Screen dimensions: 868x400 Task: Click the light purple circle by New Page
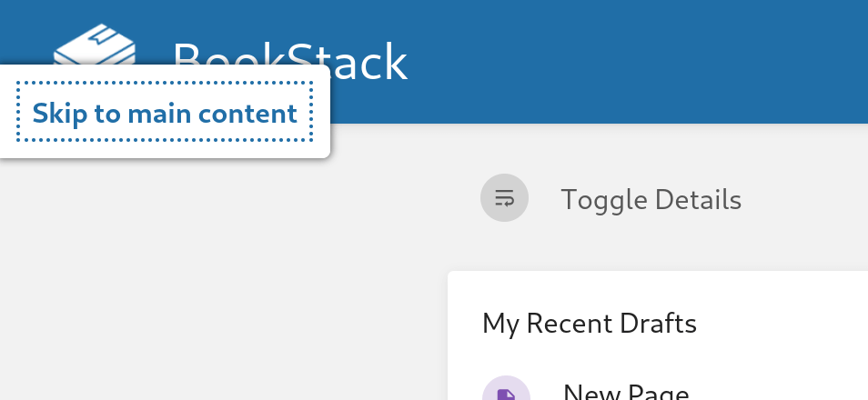coord(506,388)
